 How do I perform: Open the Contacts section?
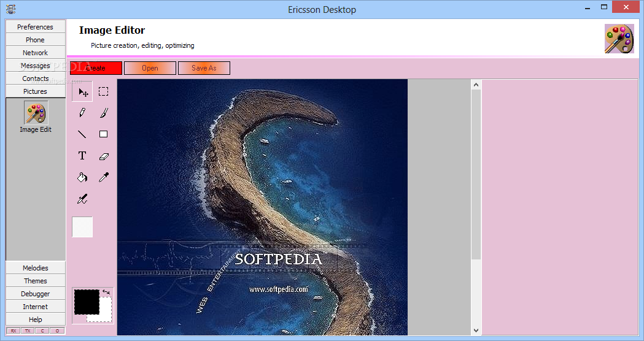pos(36,79)
